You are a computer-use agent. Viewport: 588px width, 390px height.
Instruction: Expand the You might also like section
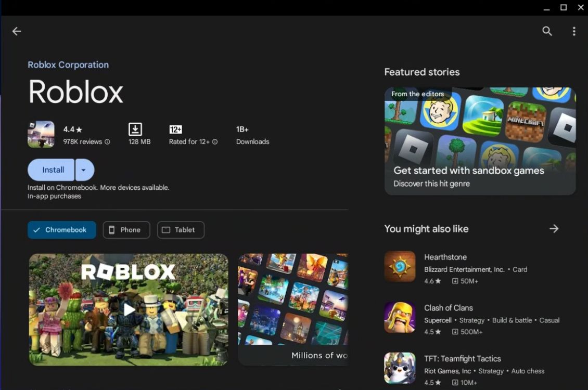(554, 228)
